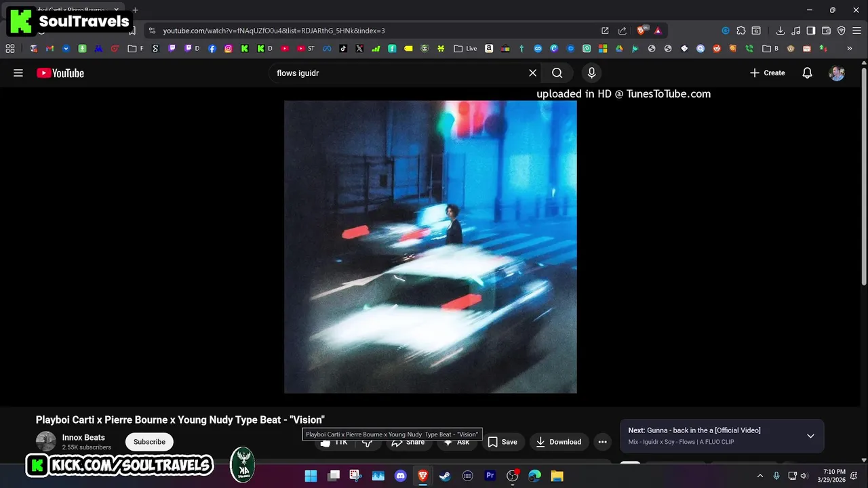Image resolution: width=868 pixels, height=488 pixels.
Task: Open a new browser tab
Action: [x=135, y=10]
